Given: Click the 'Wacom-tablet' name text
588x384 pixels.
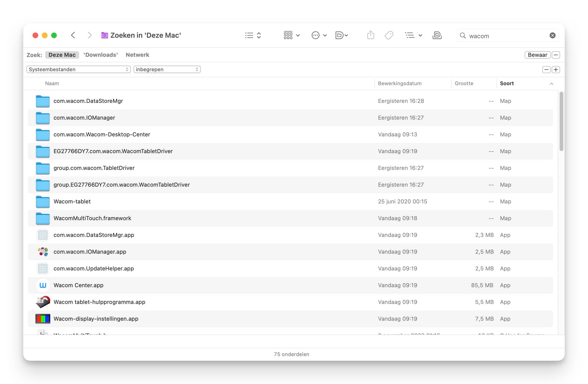Looking at the screenshot, I should (x=72, y=202).
